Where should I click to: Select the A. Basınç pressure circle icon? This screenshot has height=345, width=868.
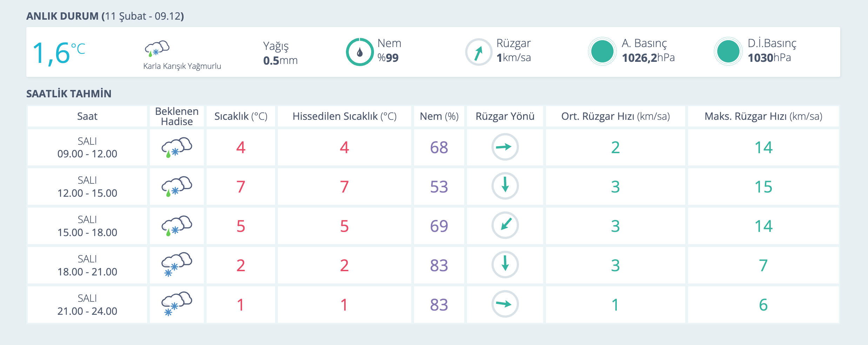click(602, 51)
